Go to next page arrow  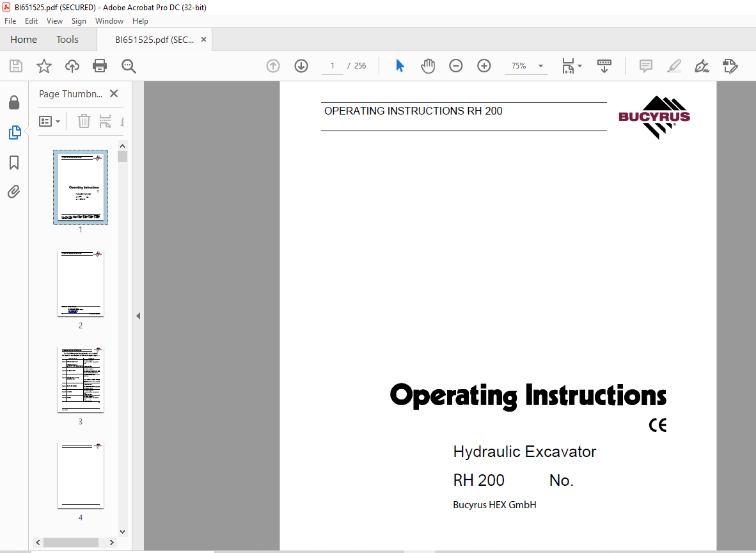coord(301,66)
